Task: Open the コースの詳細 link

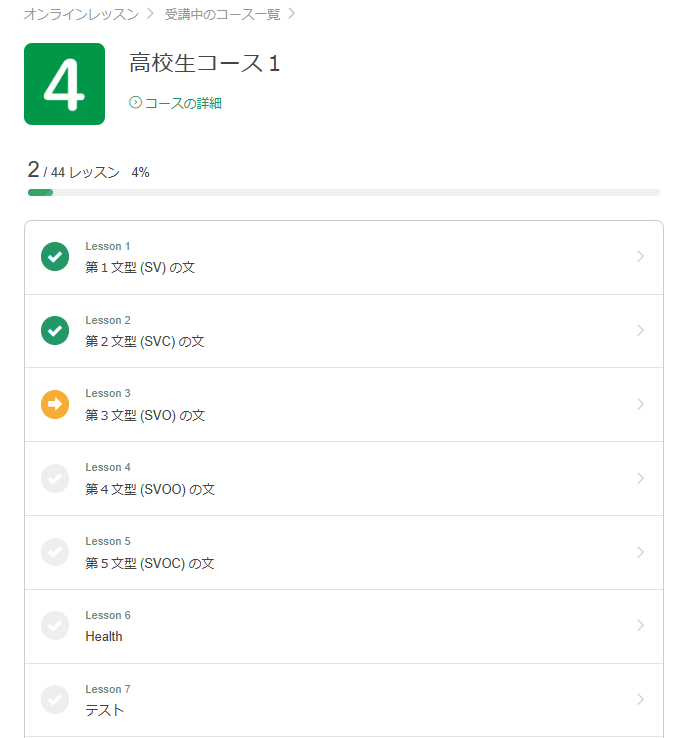Action: 183,103
